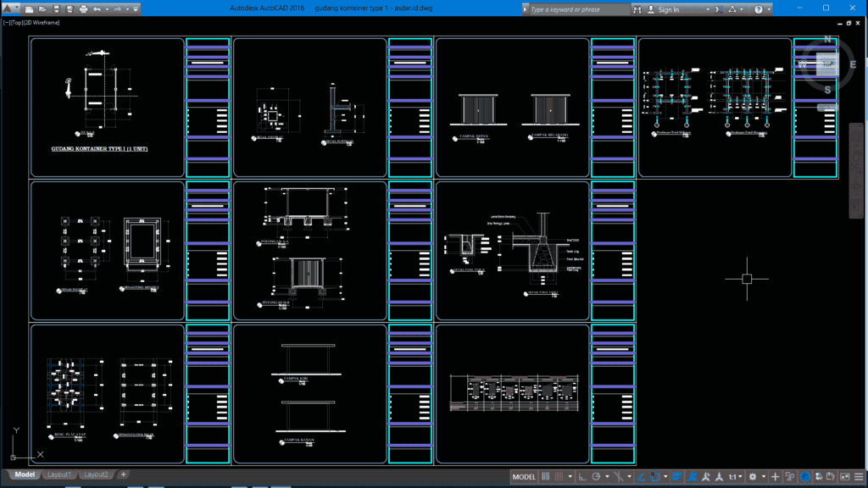
Task: Click the Hardware Acceleration icon in status bar
Action: (x=804, y=476)
